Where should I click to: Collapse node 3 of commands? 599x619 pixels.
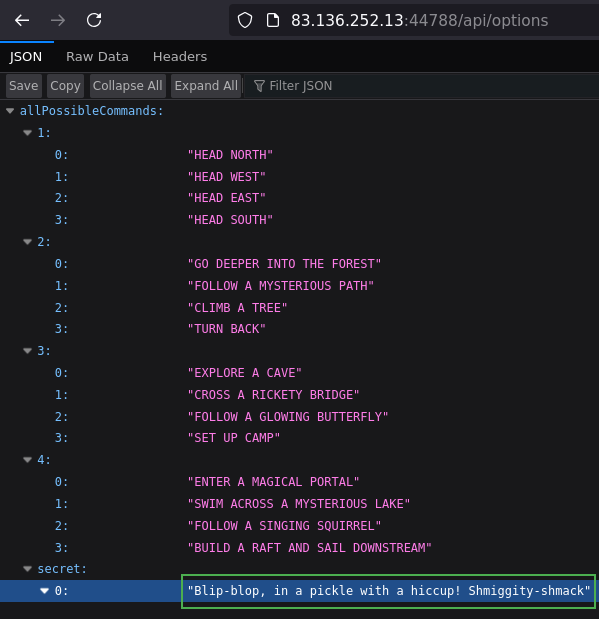click(27, 351)
